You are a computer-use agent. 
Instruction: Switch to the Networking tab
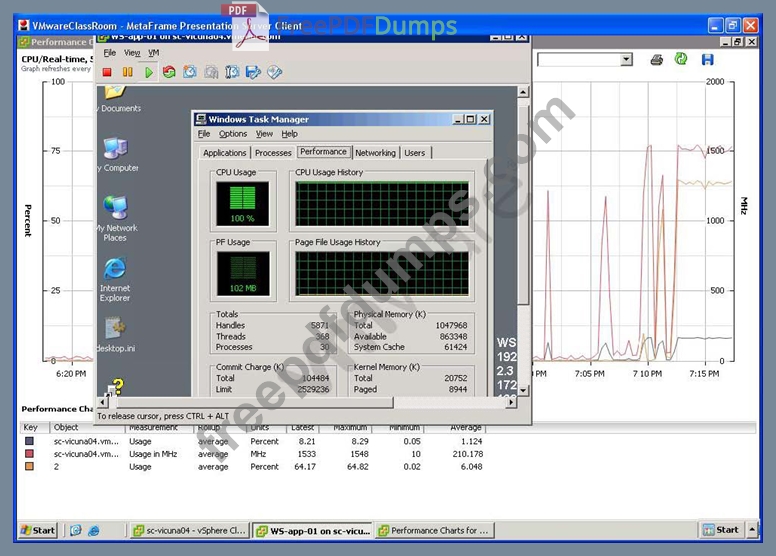[x=375, y=153]
